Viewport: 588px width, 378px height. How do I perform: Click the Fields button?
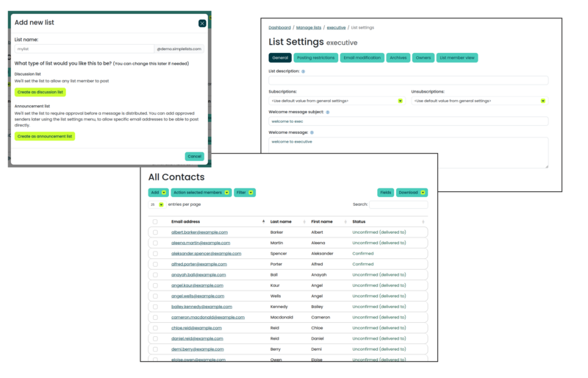[385, 193]
